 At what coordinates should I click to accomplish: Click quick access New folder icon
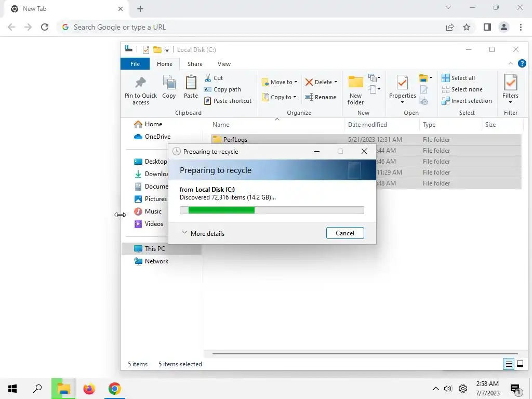pos(157,50)
